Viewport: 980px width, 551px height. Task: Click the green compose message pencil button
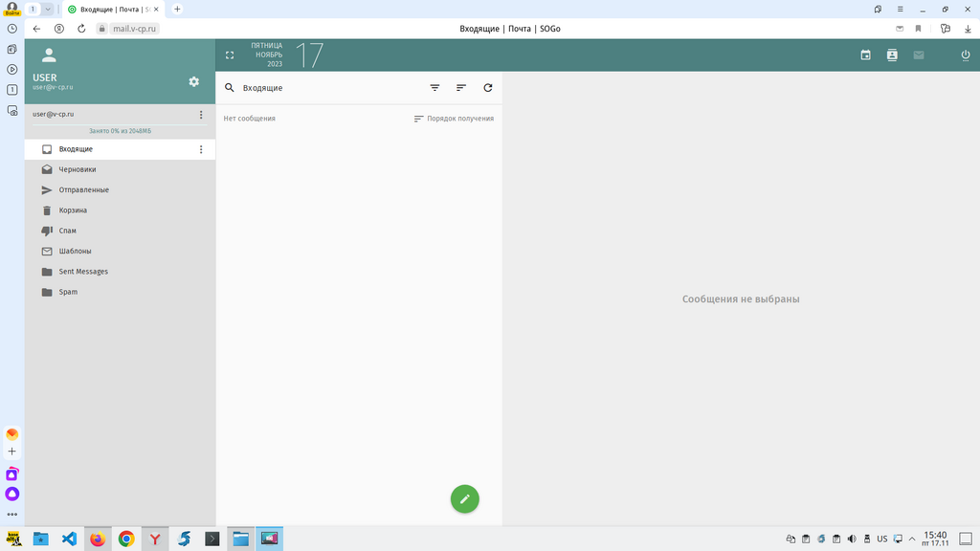coord(464,498)
